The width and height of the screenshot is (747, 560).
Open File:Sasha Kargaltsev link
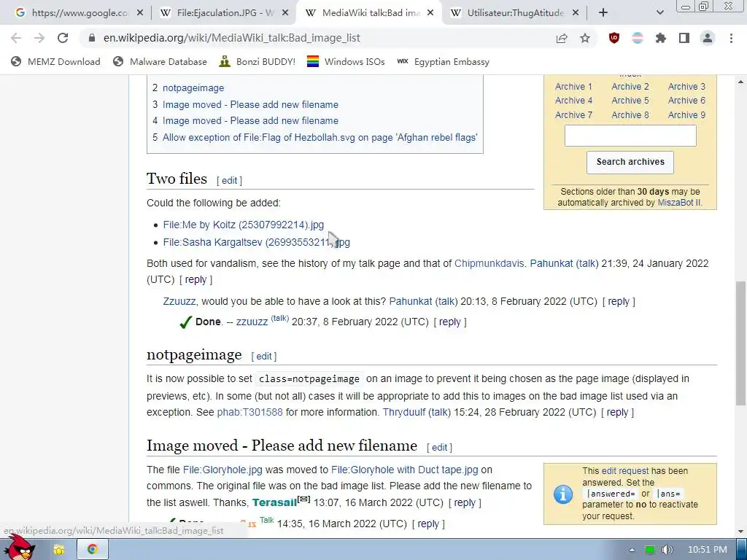point(256,242)
